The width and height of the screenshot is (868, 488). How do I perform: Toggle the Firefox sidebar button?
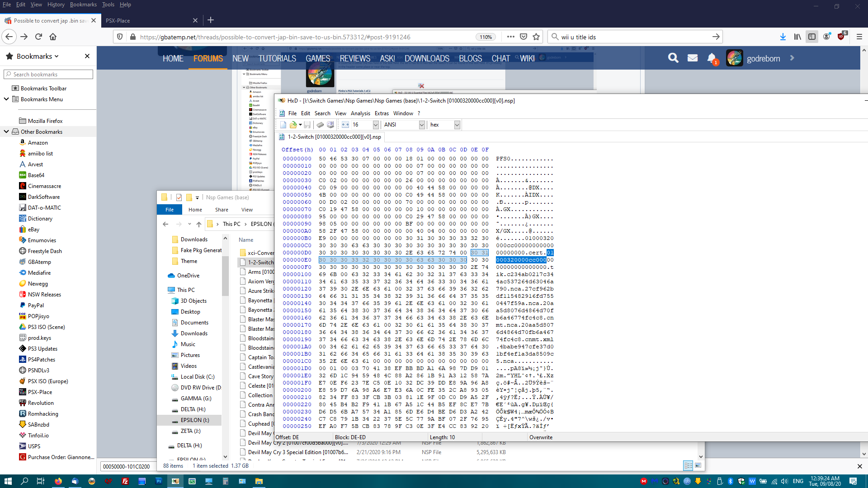coord(812,37)
